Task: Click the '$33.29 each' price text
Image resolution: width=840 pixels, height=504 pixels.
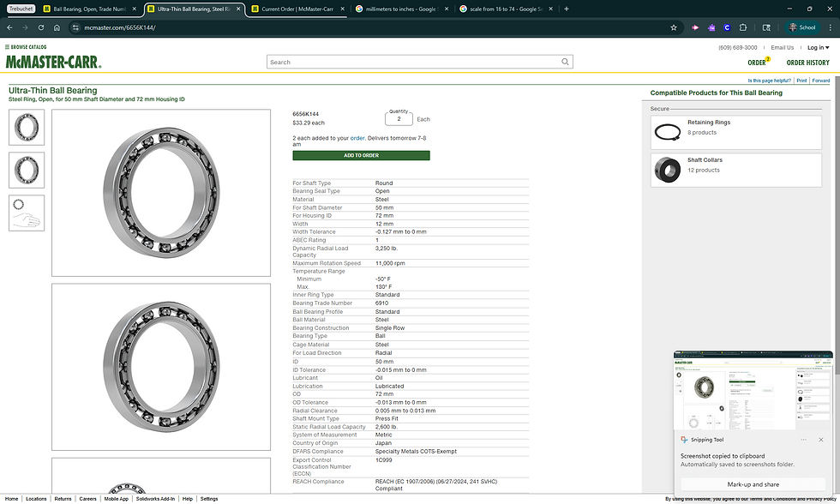Action: pos(309,123)
